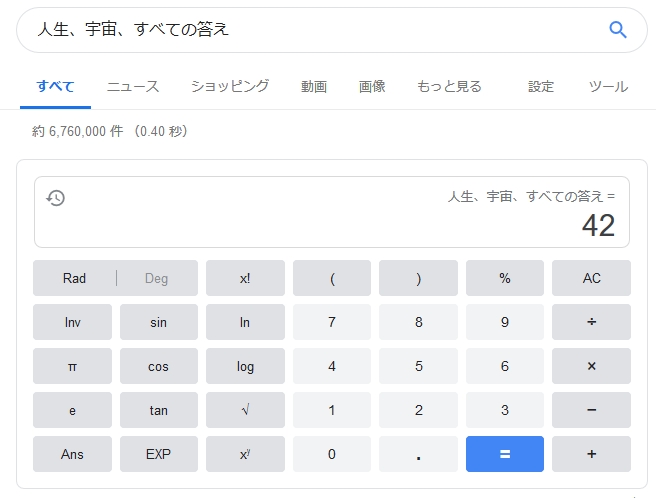This screenshot has height=498, width=656.
Task: Click the x to the power y key
Action: [245, 454]
